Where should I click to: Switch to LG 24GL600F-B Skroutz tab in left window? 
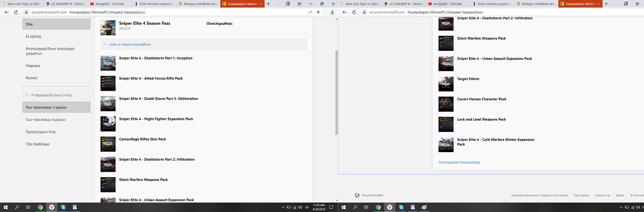(x=65, y=4)
